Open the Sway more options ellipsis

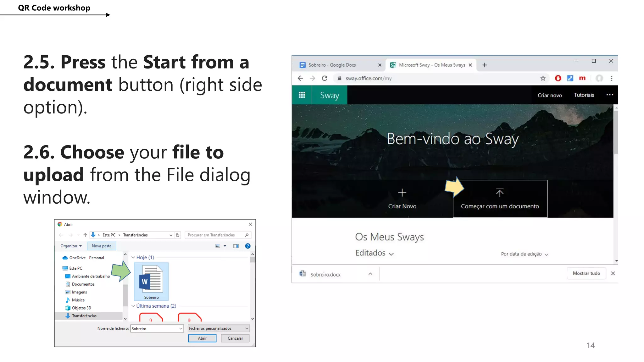pyautogui.click(x=610, y=95)
